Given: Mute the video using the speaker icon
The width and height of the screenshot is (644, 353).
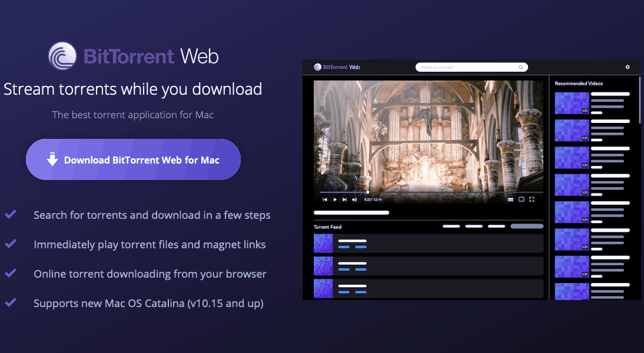Looking at the screenshot, I should point(354,199).
